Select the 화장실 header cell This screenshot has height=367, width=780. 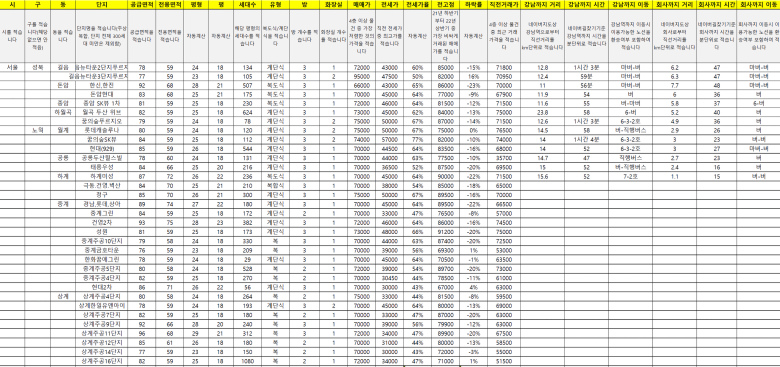(333, 4)
